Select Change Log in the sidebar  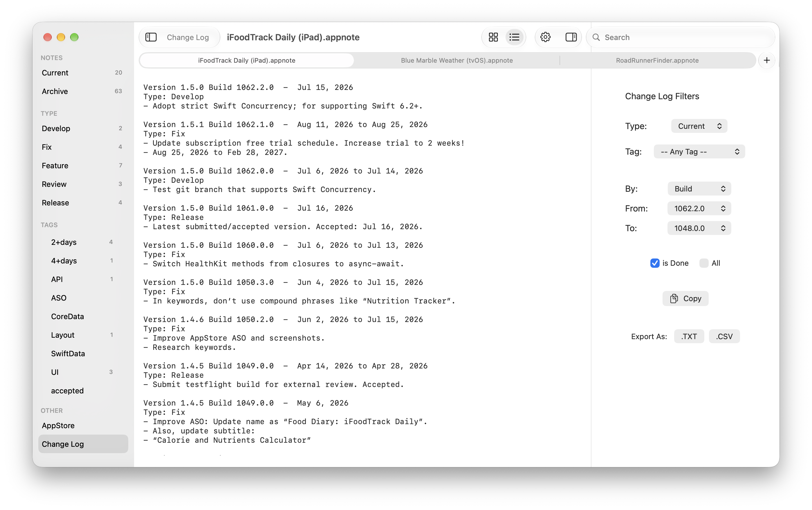[83, 444]
